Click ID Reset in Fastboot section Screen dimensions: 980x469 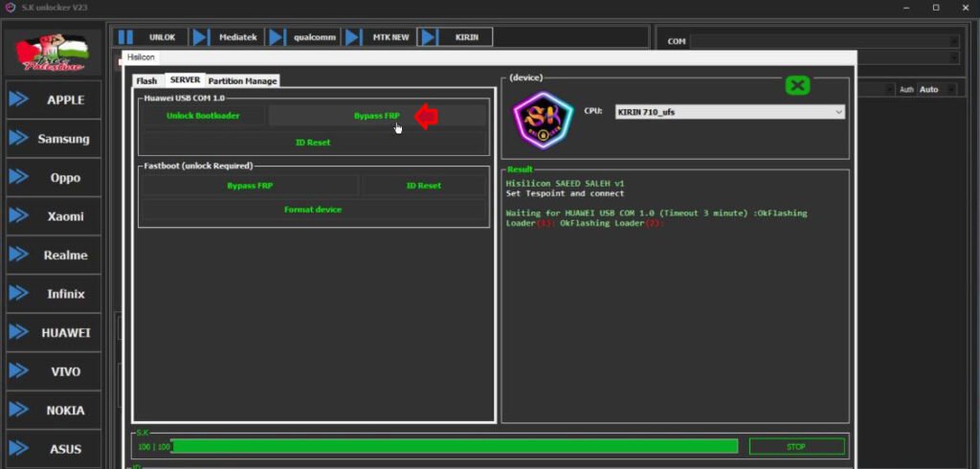pyautogui.click(x=424, y=186)
